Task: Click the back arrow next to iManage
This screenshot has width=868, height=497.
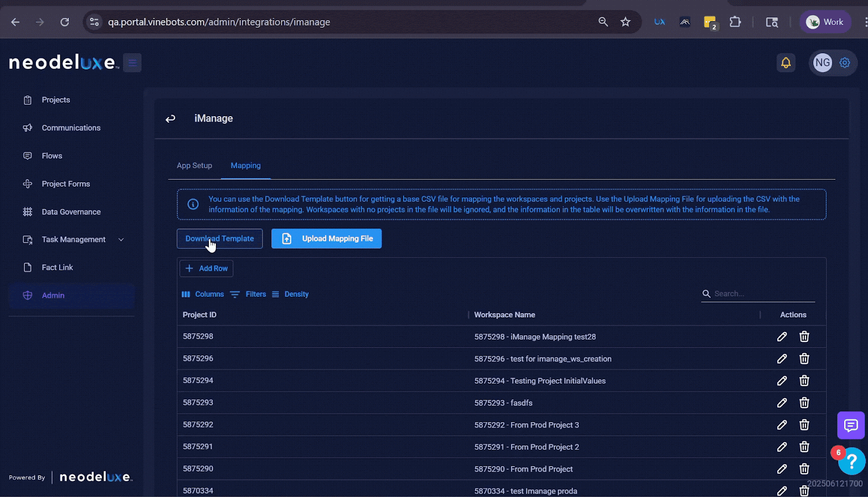Action: tap(170, 118)
